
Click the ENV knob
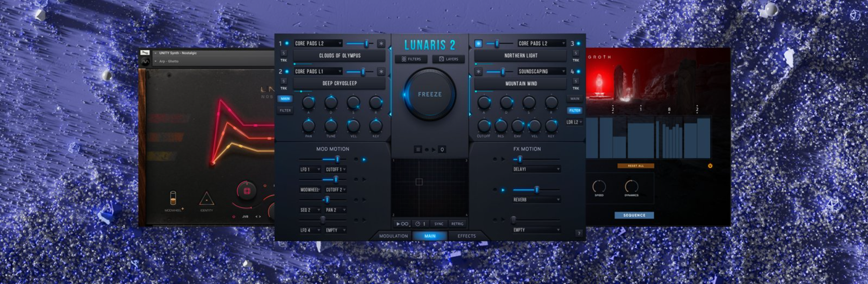tap(518, 126)
